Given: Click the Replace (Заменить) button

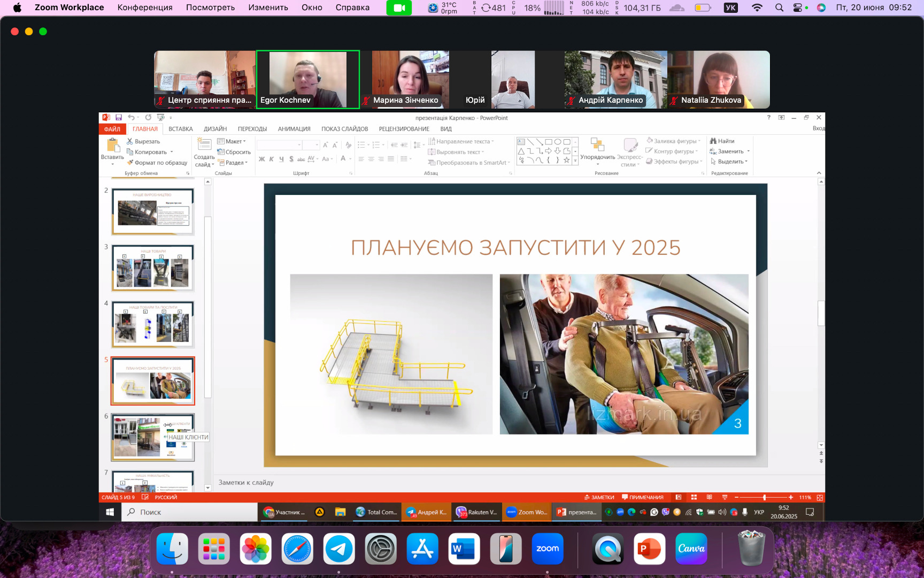Looking at the screenshot, I should point(730,151).
